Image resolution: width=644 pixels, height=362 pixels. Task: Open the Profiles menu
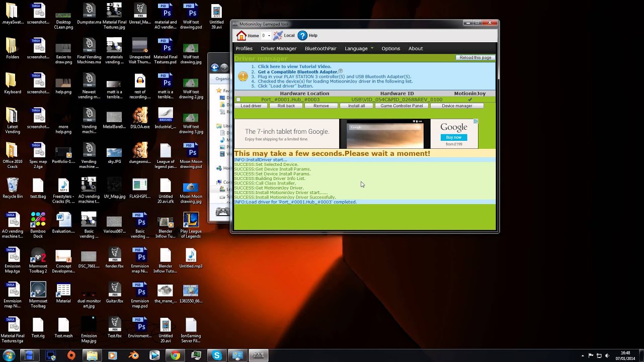(x=244, y=48)
